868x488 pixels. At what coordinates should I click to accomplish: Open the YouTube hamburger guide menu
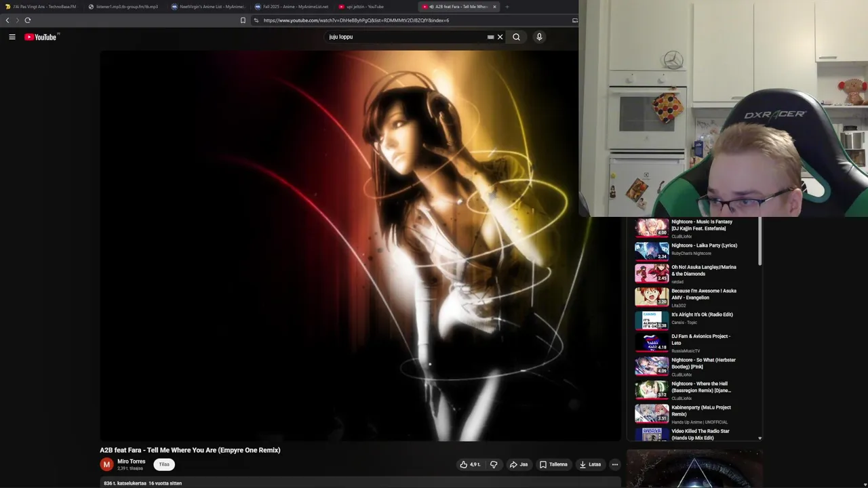point(12,37)
